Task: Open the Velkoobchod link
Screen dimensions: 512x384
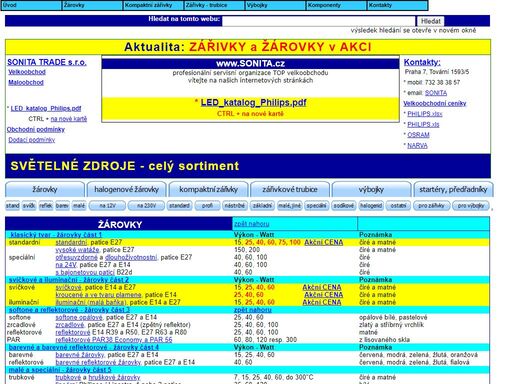Action: coord(27,72)
